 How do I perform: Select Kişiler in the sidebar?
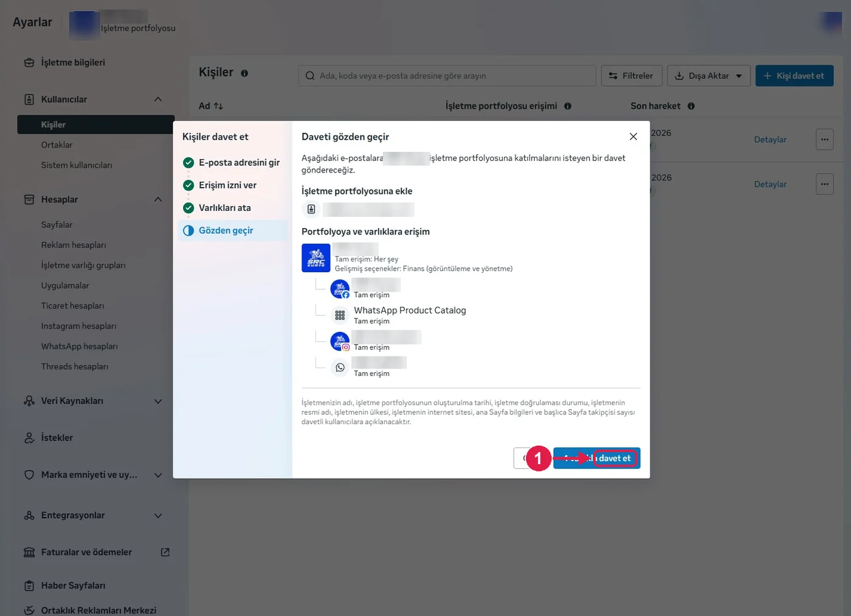95,125
